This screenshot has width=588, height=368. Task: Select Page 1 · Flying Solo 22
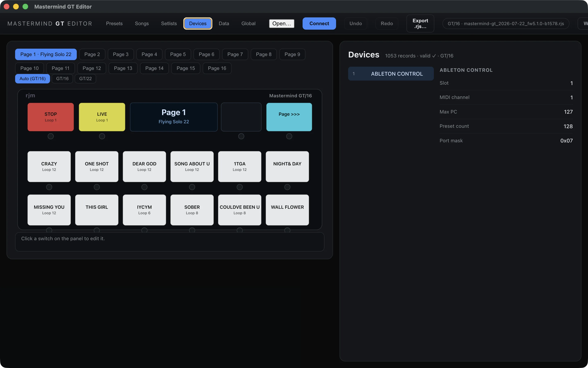pos(46,54)
